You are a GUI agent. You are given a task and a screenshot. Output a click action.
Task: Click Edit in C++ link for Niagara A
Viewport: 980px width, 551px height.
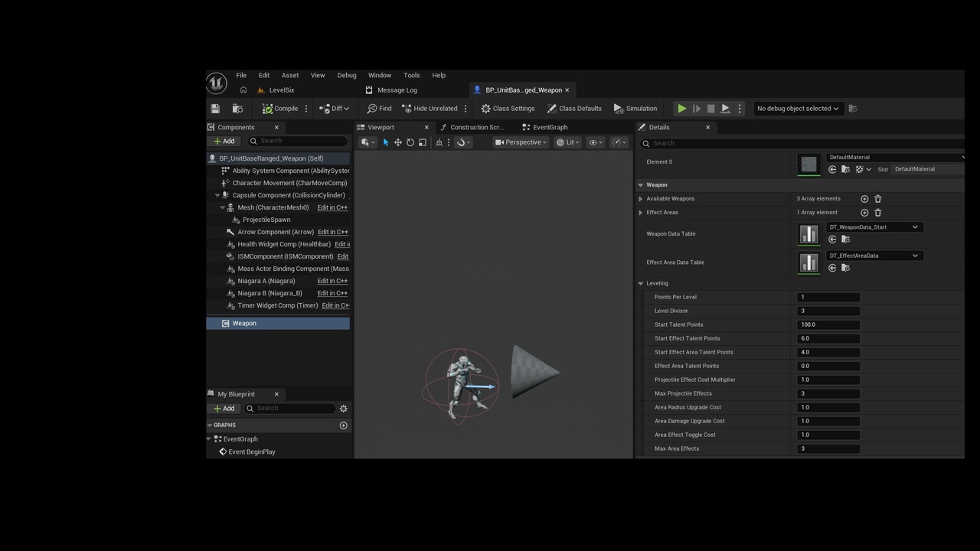332,281
